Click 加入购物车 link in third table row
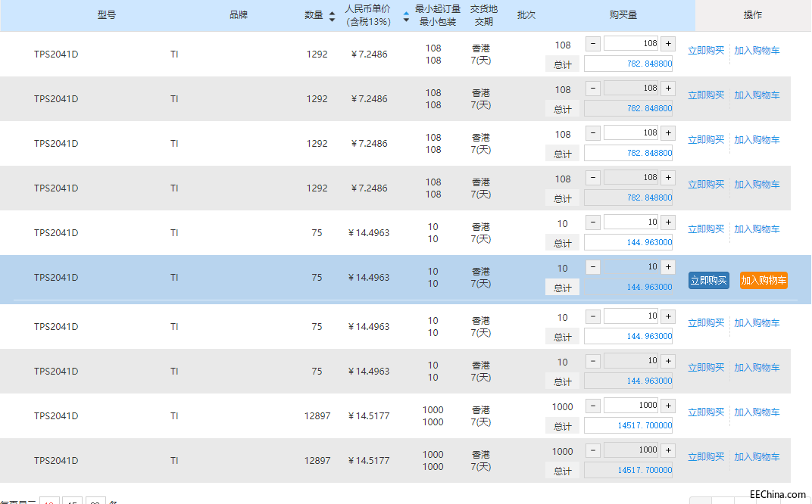This screenshot has width=812, height=504. coord(757,139)
